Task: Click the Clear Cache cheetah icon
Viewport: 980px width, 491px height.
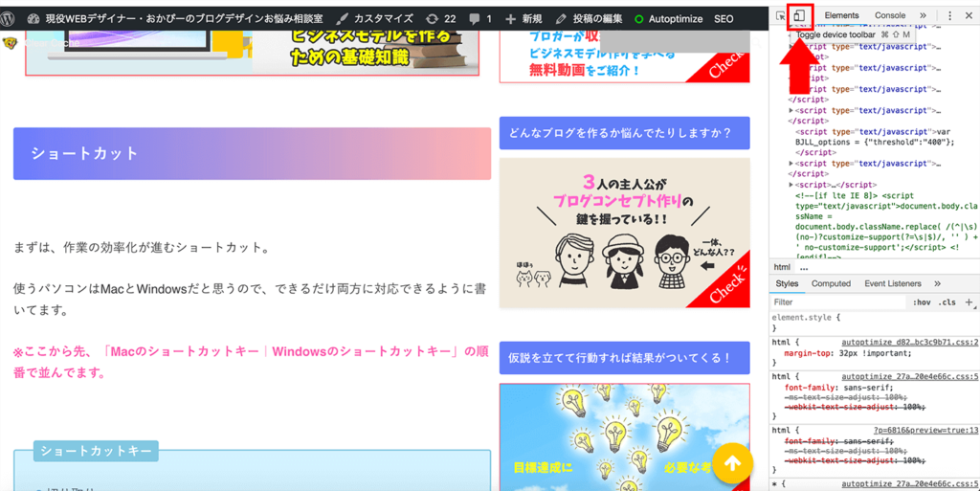Action: pyautogui.click(x=9, y=43)
